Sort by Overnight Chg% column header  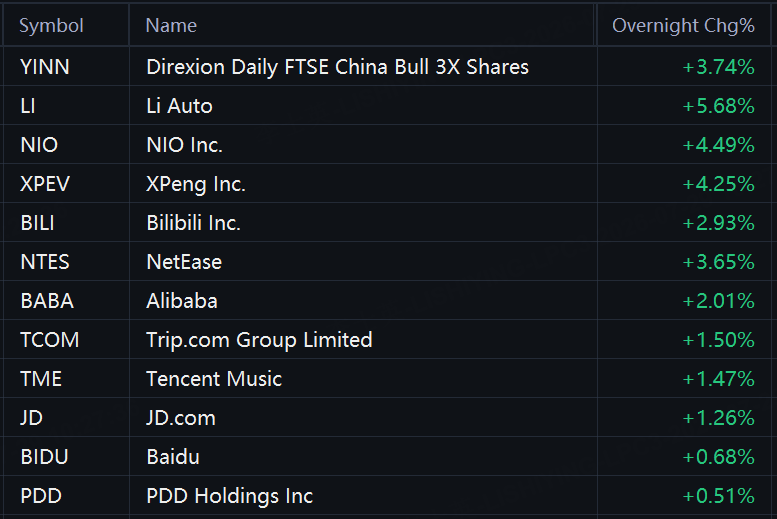pyautogui.click(x=683, y=25)
